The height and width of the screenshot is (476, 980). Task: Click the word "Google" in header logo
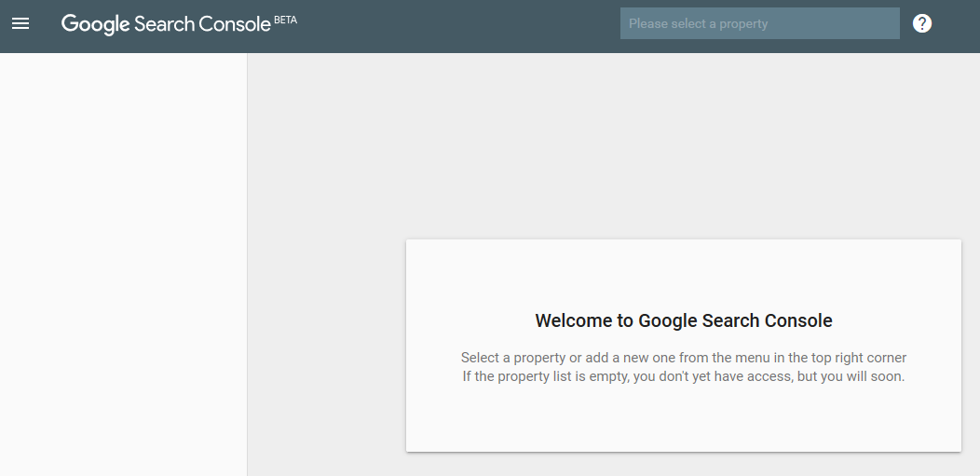tap(95, 24)
